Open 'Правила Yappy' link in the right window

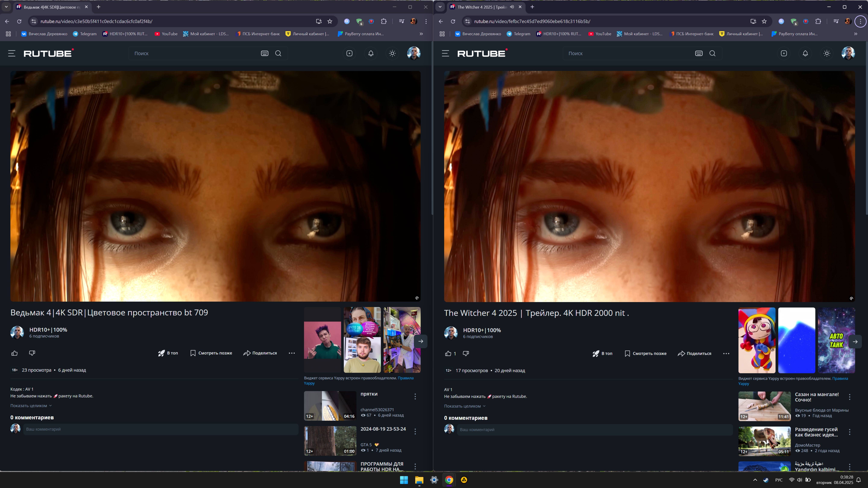tap(840, 379)
